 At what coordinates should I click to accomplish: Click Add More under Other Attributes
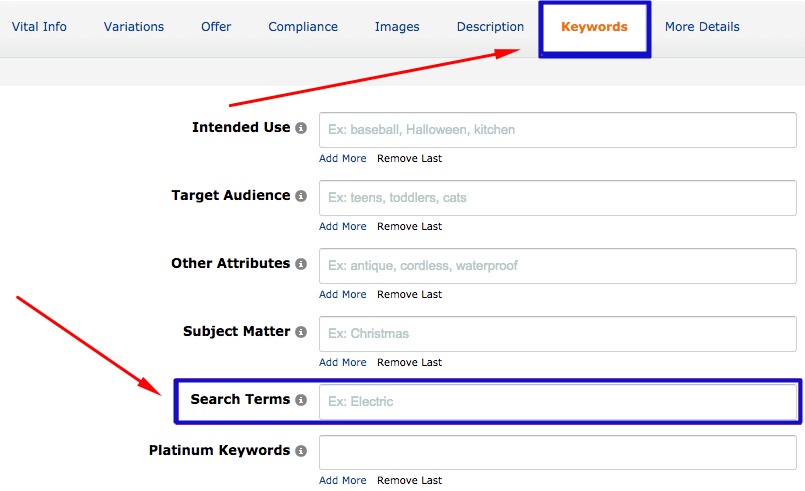click(x=343, y=294)
